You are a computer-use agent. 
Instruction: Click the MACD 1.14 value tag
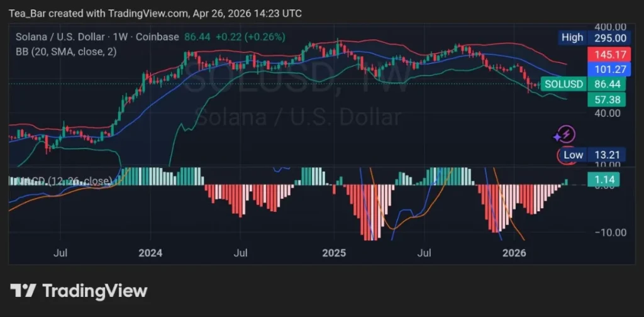[x=603, y=179]
